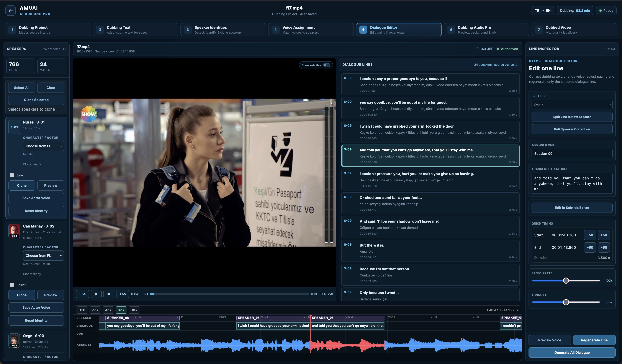Click the Timing Fit slider handle
Viewport: 622px width, 364px height.
[566, 302]
